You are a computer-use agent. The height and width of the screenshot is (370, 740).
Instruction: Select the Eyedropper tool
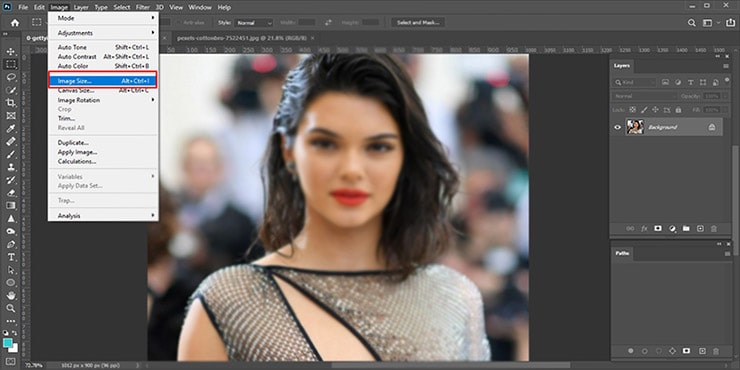pyautogui.click(x=10, y=128)
